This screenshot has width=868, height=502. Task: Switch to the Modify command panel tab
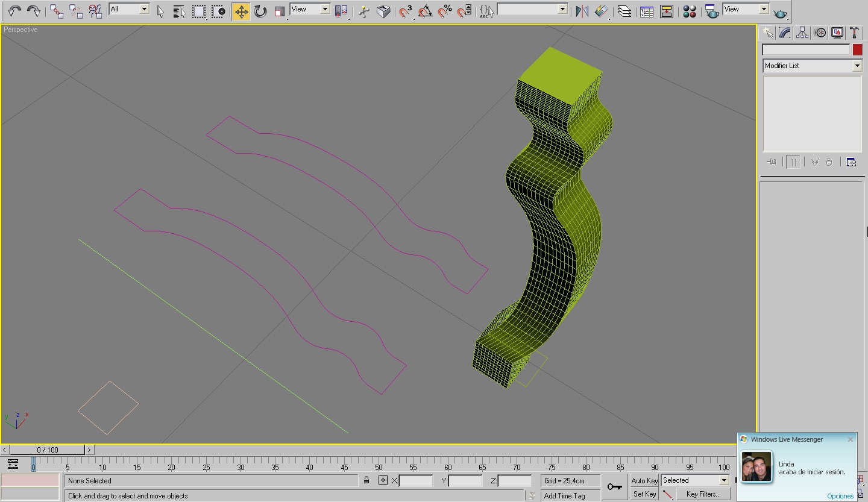pyautogui.click(x=785, y=33)
